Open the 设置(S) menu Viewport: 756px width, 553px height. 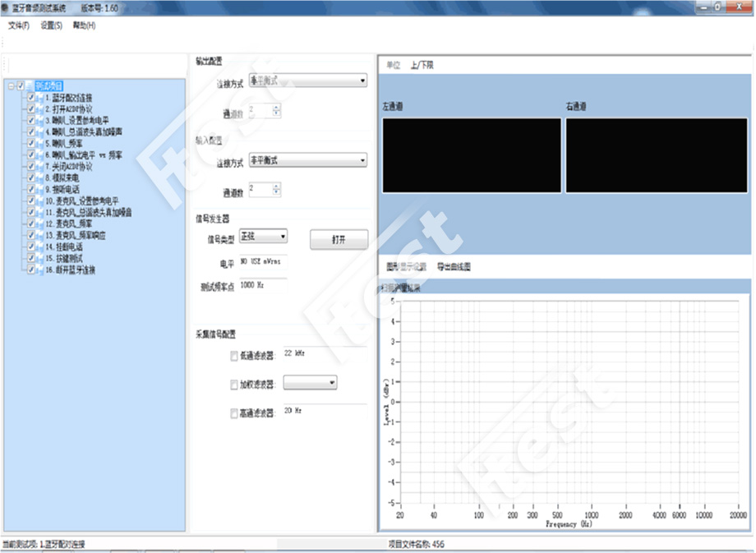pyautogui.click(x=51, y=25)
